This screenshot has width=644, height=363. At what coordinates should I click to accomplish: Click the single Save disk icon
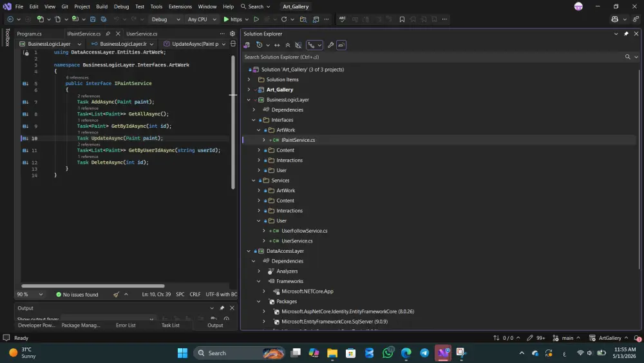(x=93, y=19)
